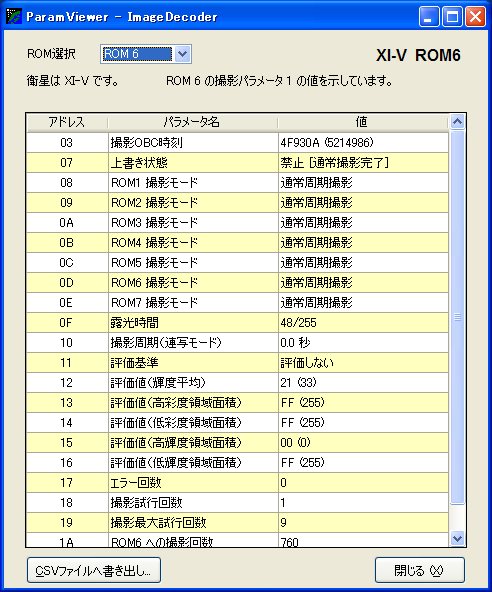Image resolution: width=492 pixels, height=592 pixels.
Task: Click the vertical scrollbar thumb
Action: pos(457,317)
